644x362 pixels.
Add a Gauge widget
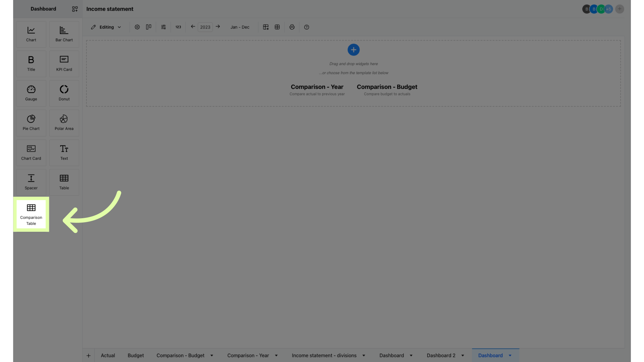coord(31,93)
